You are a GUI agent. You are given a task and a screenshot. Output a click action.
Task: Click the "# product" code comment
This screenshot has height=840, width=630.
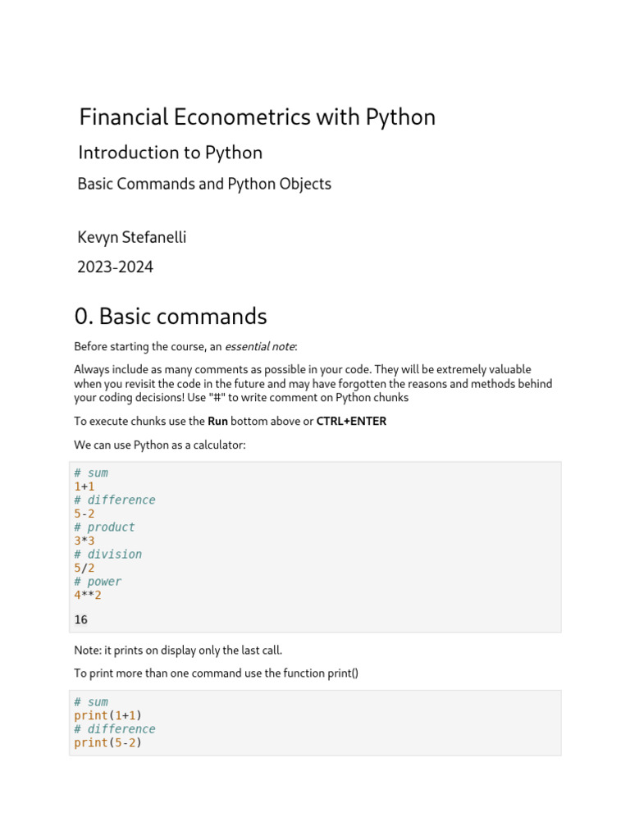104,527
